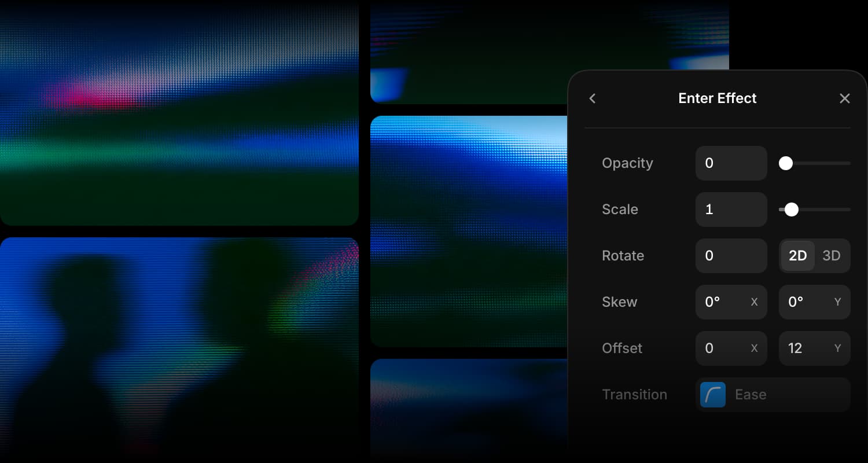Viewport: 868px width, 463px height.
Task: Click the Skew label
Action: pos(619,302)
